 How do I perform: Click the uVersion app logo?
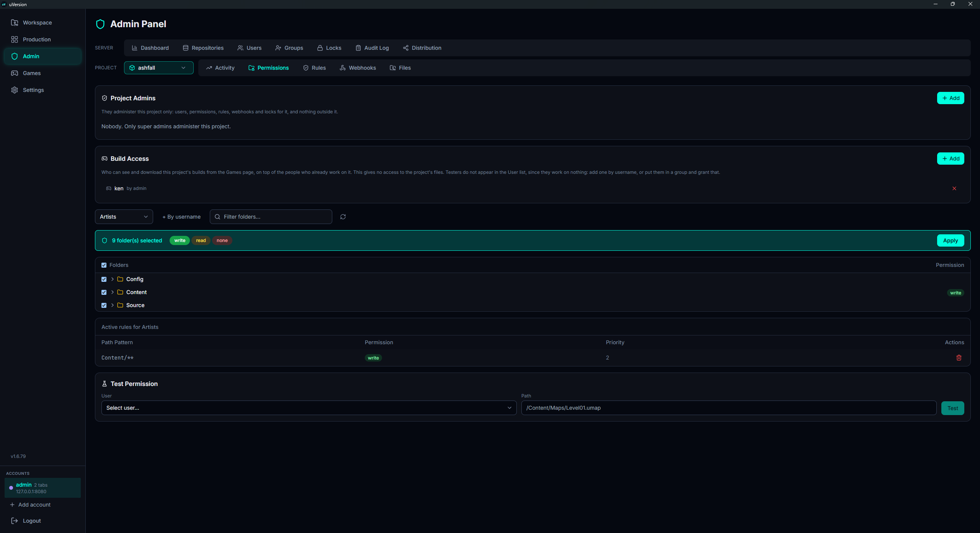click(4, 4)
